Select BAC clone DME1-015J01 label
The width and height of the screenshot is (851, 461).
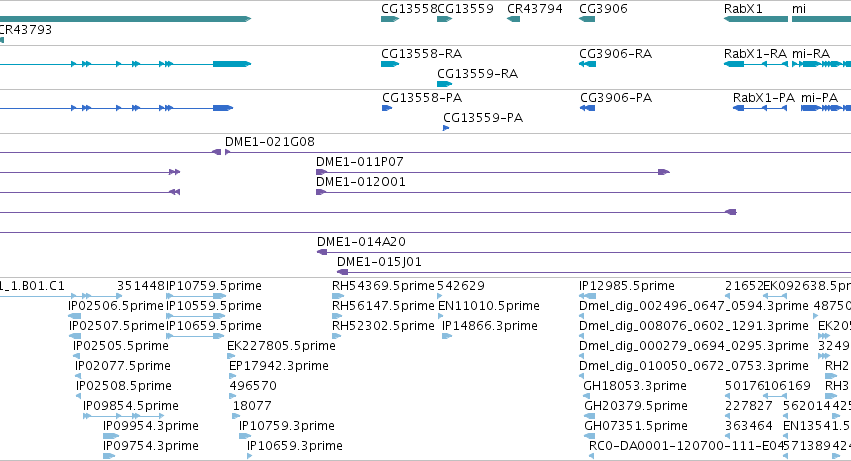pyautogui.click(x=379, y=262)
